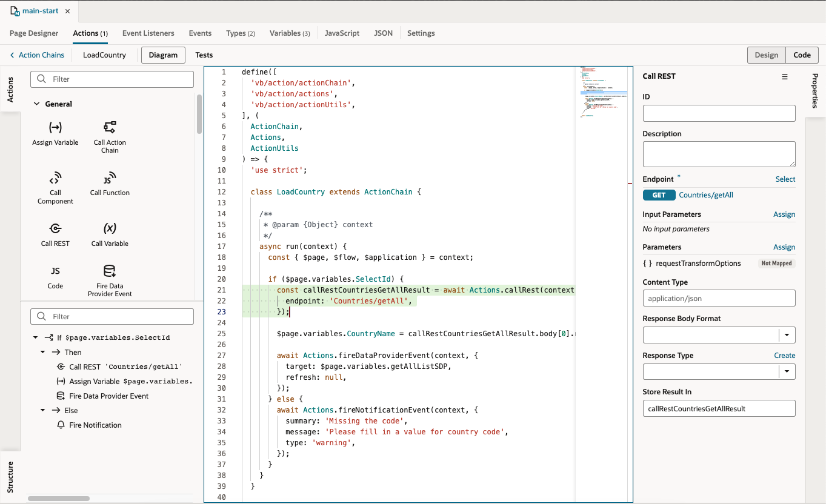Open the Call REST properties menu
The image size is (826, 504).
[x=785, y=76]
